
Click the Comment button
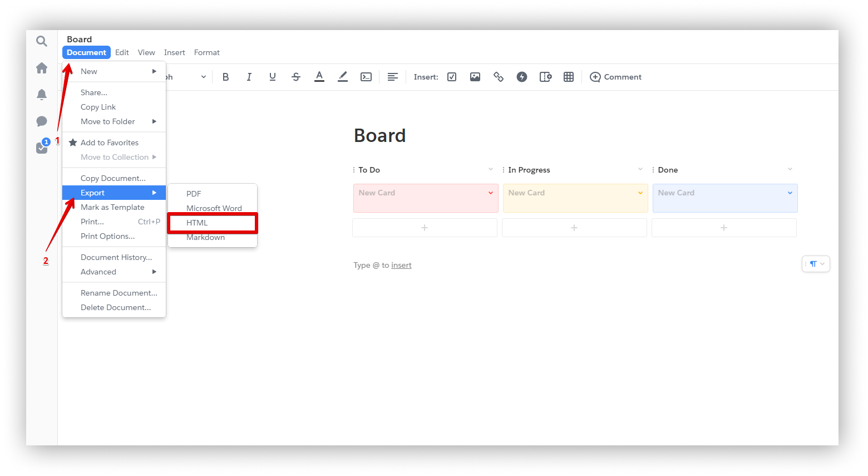615,77
